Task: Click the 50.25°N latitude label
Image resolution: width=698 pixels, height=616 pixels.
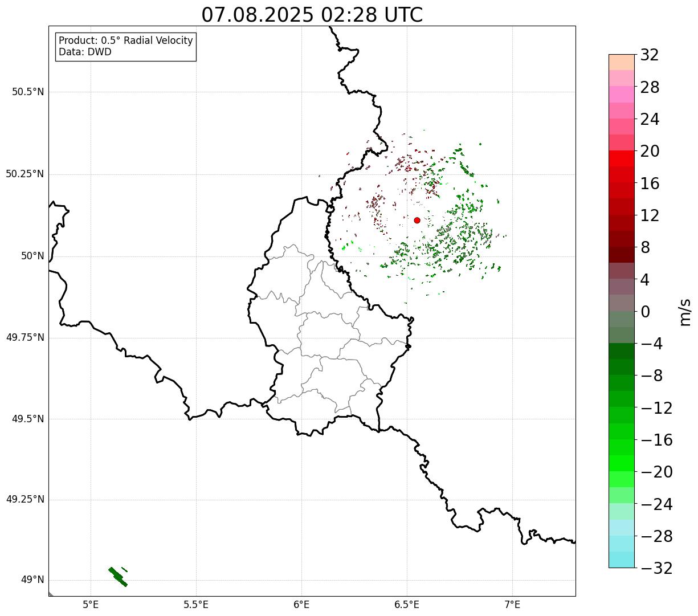Action: 25,174
